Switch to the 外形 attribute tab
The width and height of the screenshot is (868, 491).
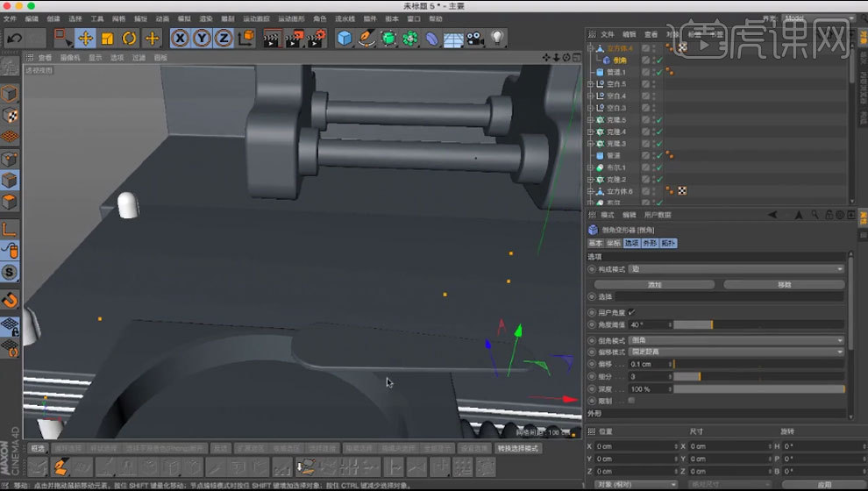[x=649, y=243]
